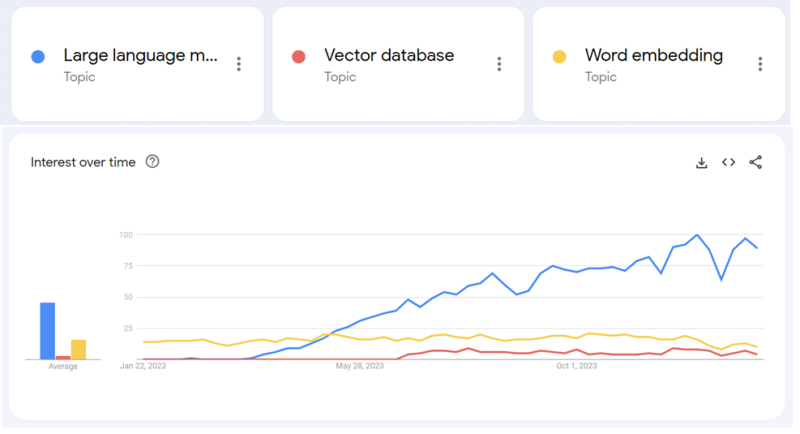800x434 pixels.
Task: Click the May 28, 2023 axis label
Action: [360, 366]
